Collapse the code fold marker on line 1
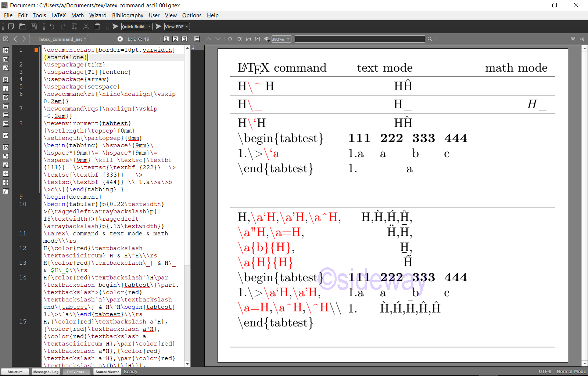588x376 pixels. [x=36, y=50]
